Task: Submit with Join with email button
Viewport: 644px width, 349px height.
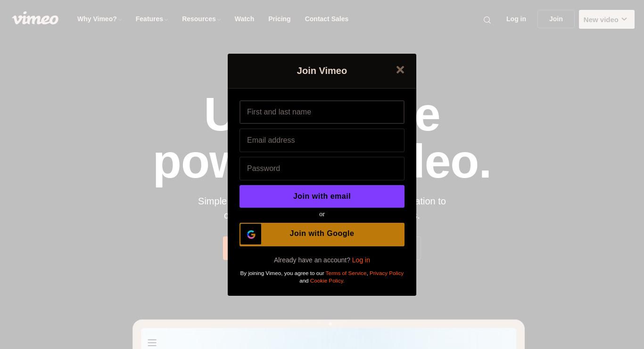Action: click(322, 196)
